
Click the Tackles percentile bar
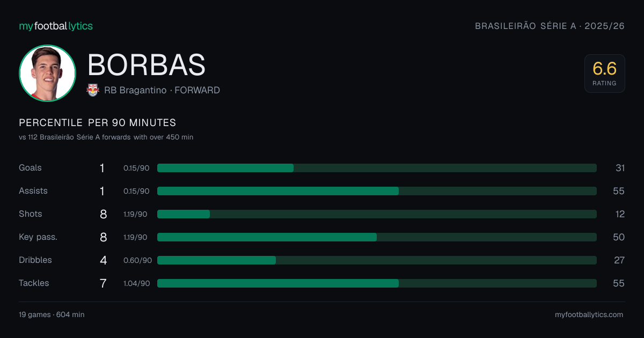point(377,283)
